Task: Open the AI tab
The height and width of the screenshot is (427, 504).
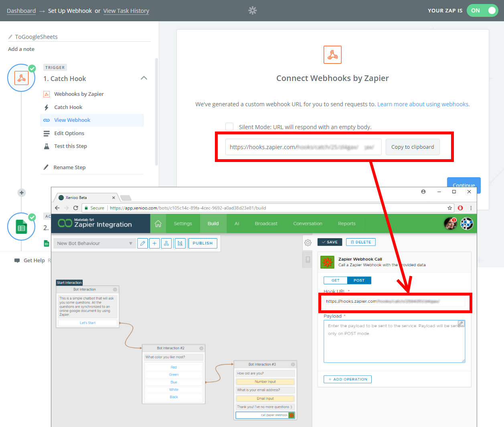Action: pos(237,224)
